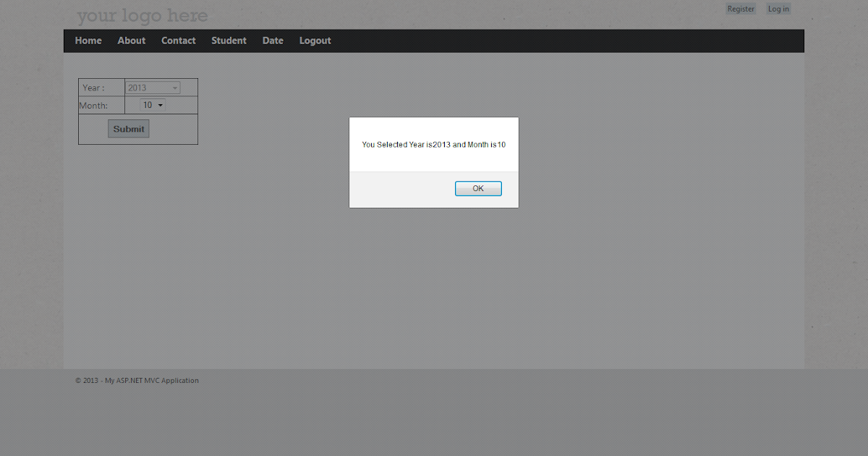Click the 'your logo here' logo
Screen dimensions: 868x456
[142, 16]
